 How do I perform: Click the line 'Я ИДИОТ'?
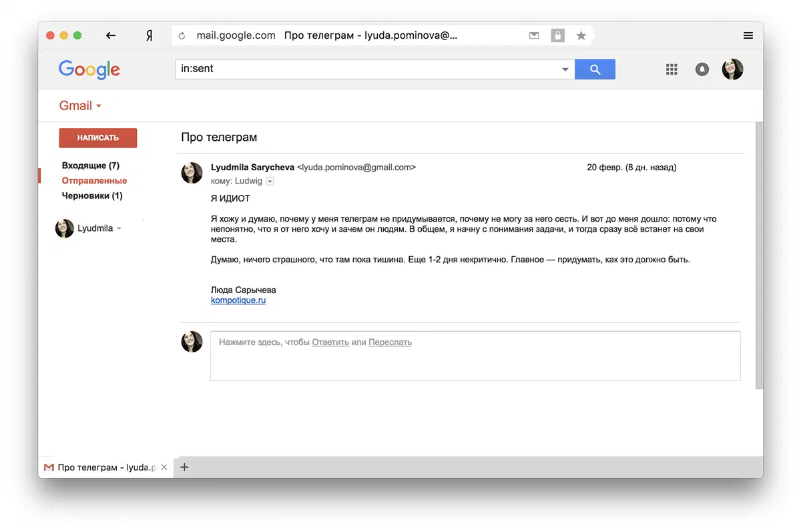click(230, 199)
